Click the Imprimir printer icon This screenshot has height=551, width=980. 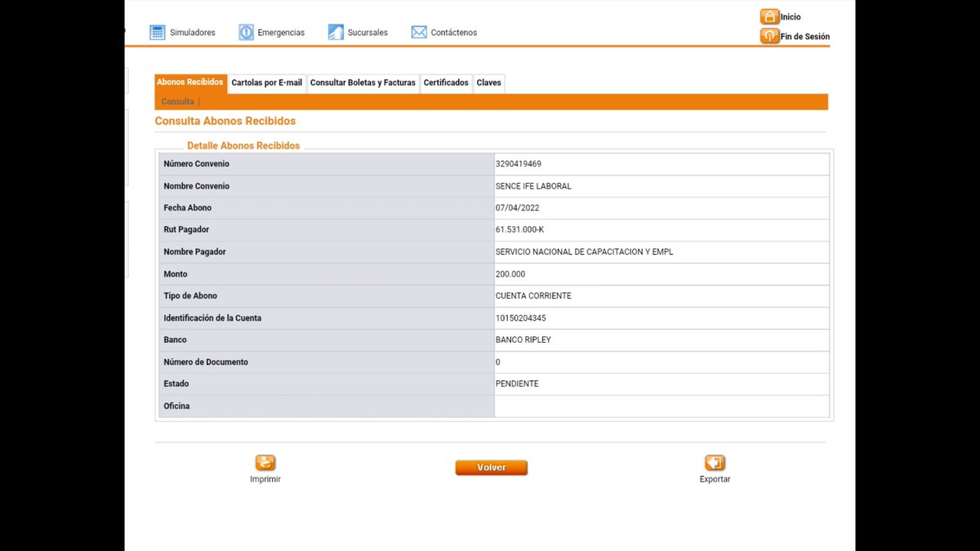click(x=265, y=463)
